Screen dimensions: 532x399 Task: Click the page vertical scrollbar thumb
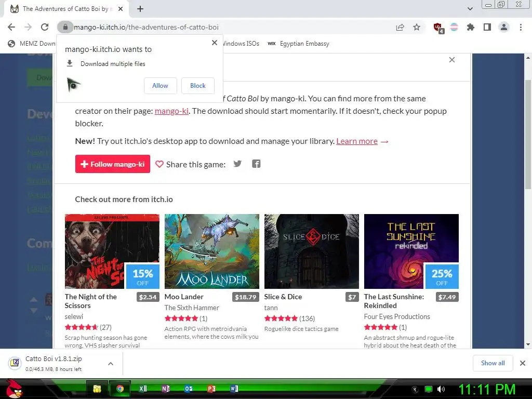(x=528, y=134)
